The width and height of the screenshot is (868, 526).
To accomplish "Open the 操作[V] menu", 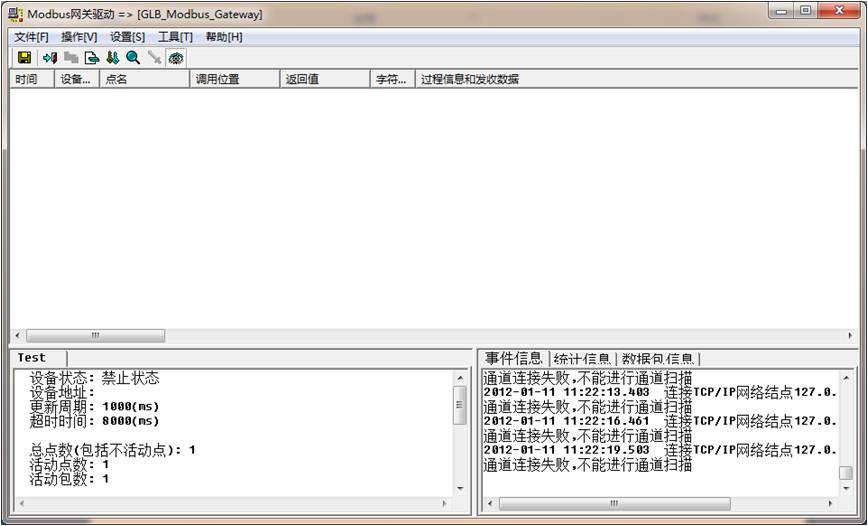I will [x=79, y=37].
